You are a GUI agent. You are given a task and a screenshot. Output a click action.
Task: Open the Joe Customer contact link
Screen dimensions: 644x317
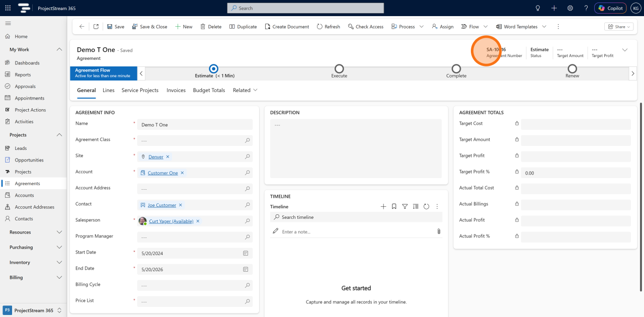162,205
